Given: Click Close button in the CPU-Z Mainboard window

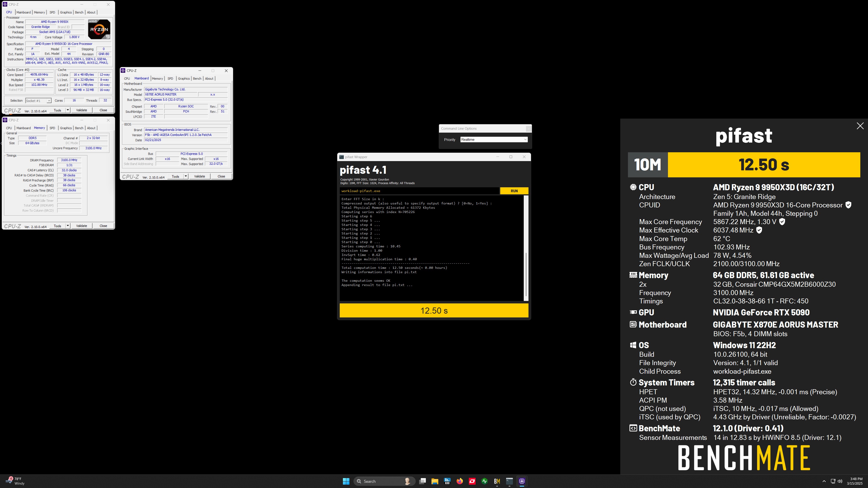Looking at the screenshot, I should click(x=221, y=176).
